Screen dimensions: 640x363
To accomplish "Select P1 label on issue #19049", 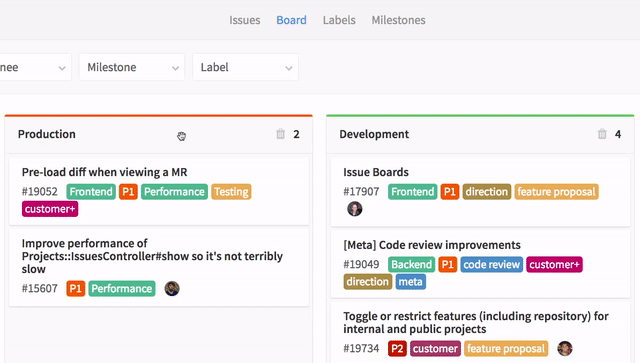I will (448, 265).
